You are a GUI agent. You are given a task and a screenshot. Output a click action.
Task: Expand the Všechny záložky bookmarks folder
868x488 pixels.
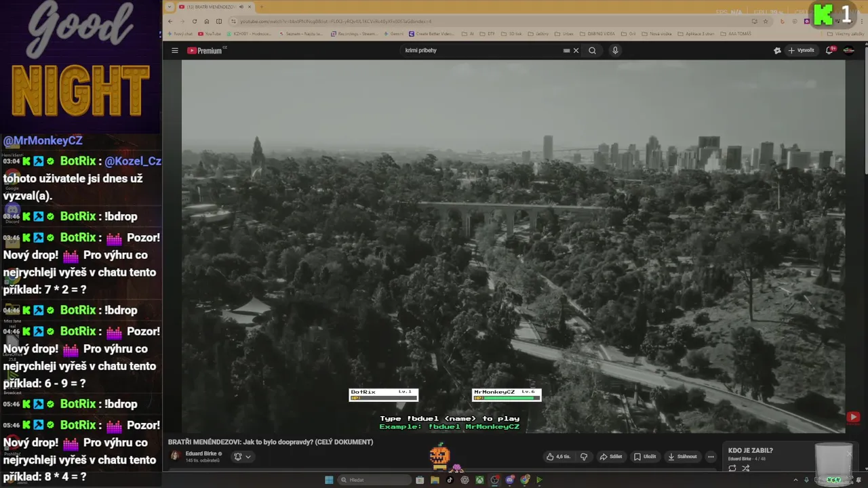[x=845, y=33]
